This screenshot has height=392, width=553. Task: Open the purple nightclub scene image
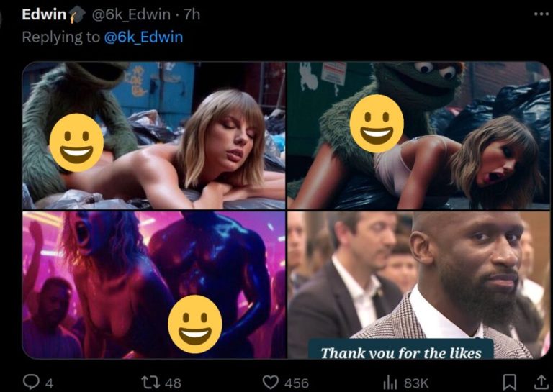[x=153, y=285]
